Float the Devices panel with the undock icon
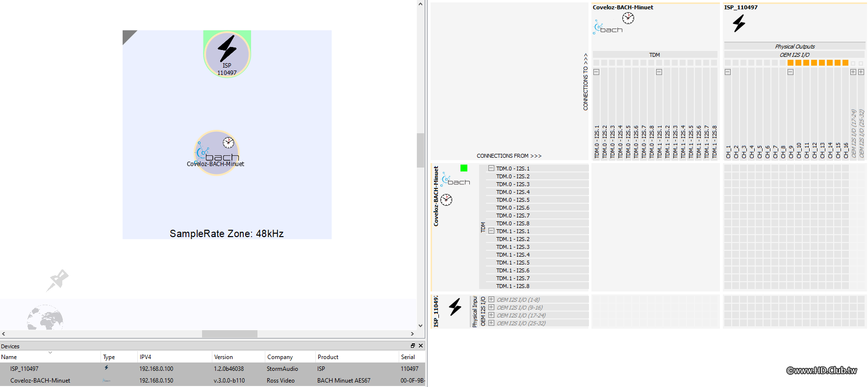Image resolution: width=868 pixels, height=387 pixels. coord(413,346)
